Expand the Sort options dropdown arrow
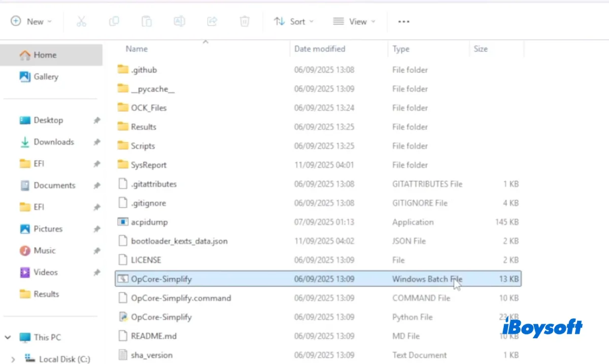This screenshot has width=609, height=364. (312, 21)
